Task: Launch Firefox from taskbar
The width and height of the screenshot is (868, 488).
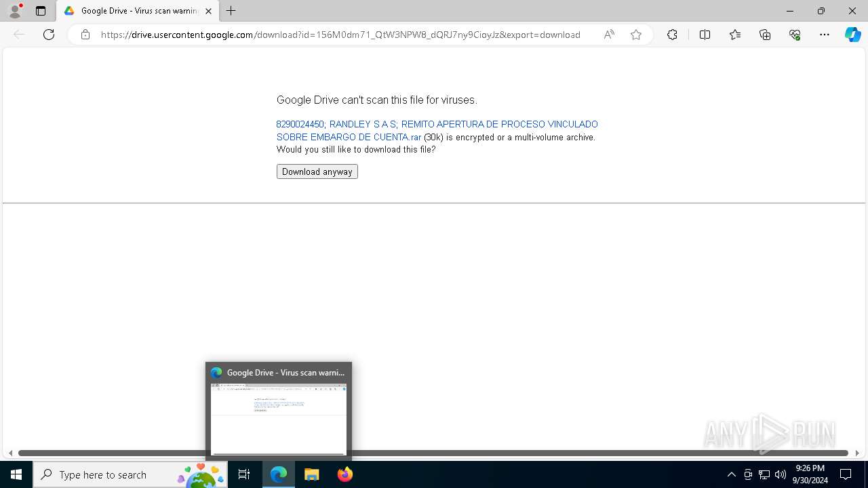Action: pos(345,474)
